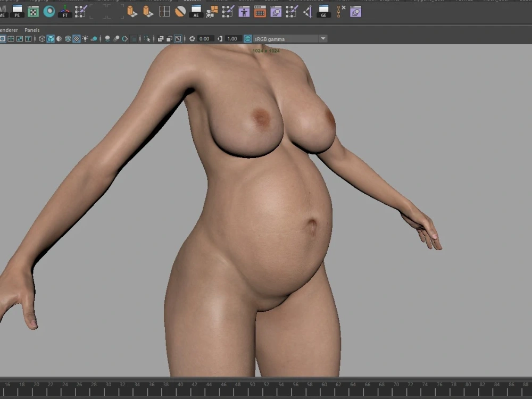
Task: Toggle screen space ambient occlusion icon
Action: point(107,39)
